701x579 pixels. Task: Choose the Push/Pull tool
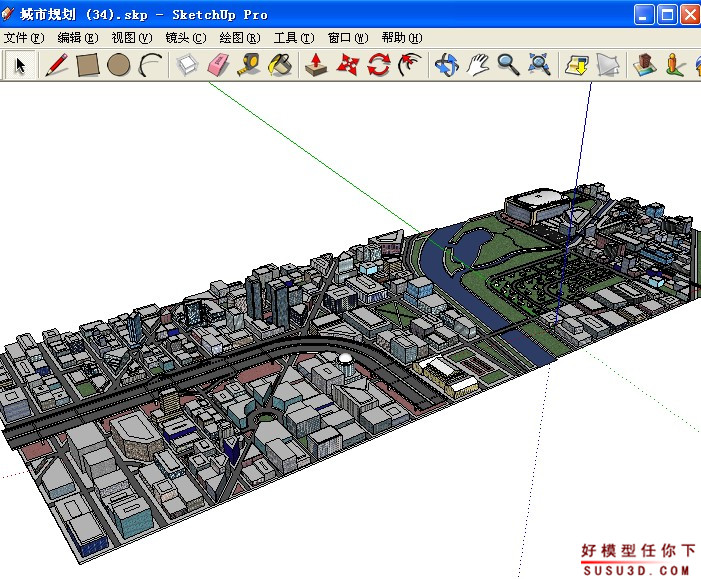pyautogui.click(x=316, y=65)
